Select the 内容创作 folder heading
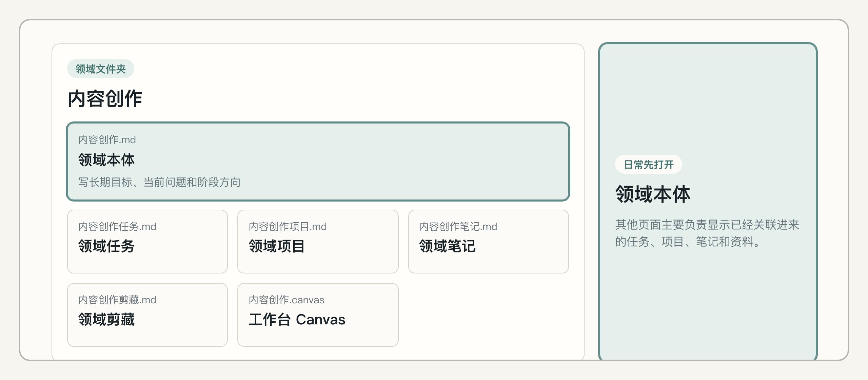Screen dimensions: 868x380 (105, 99)
